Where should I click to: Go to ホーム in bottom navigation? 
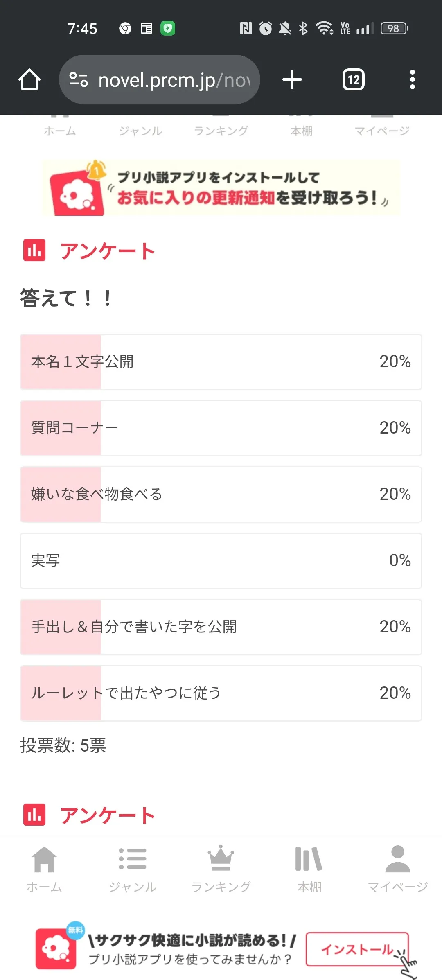click(x=44, y=869)
